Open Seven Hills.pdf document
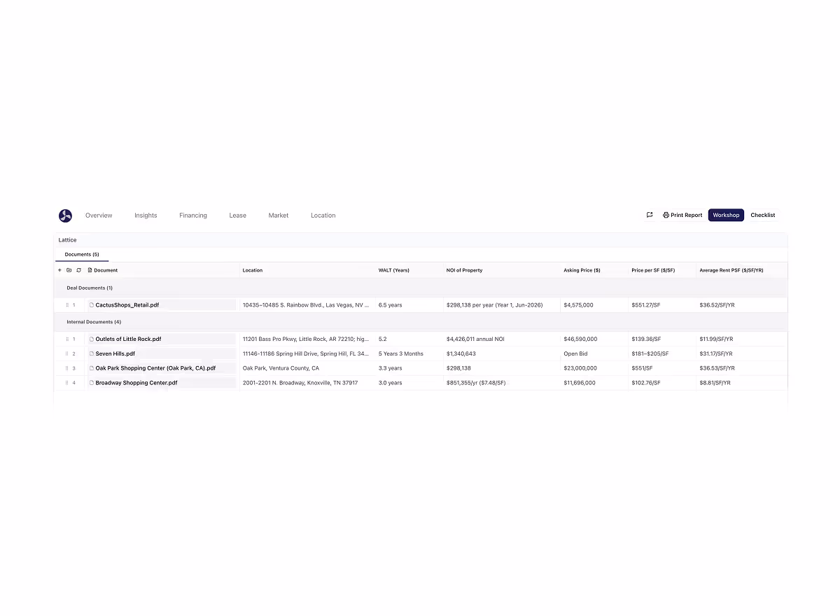 [x=115, y=353]
